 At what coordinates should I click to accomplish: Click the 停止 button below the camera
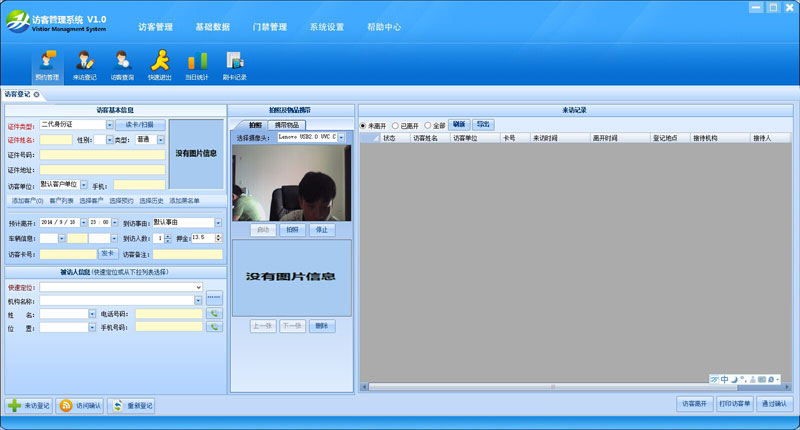(x=322, y=230)
